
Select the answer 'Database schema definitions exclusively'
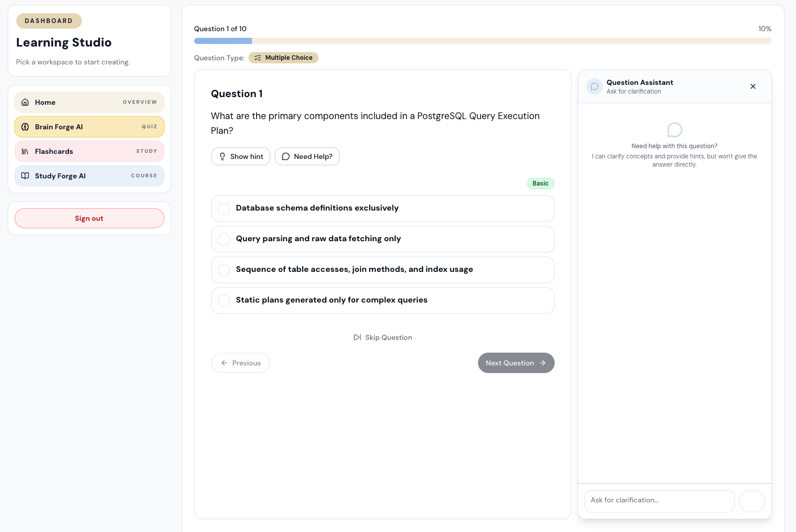(382, 209)
